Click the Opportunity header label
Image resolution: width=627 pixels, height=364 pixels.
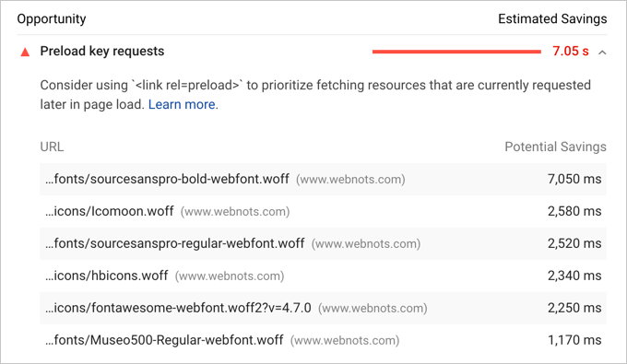[x=52, y=18]
